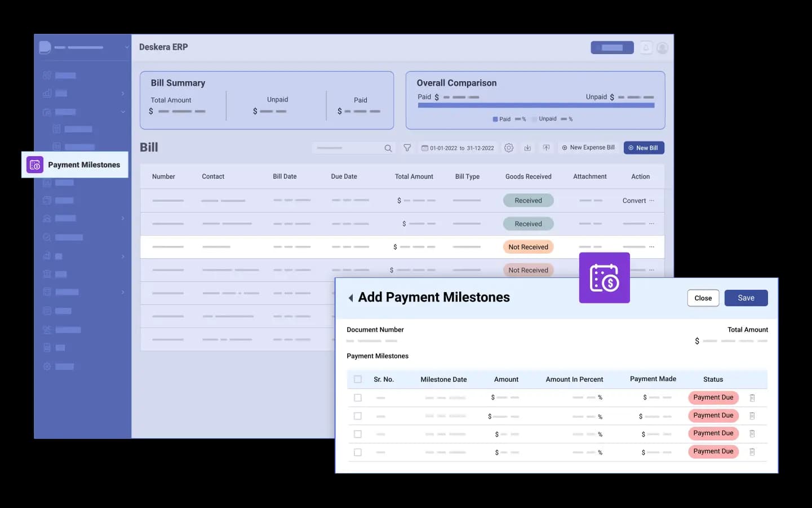
Task: Check the first milestone row checkbox
Action: pyautogui.click(x=358, y=398)
